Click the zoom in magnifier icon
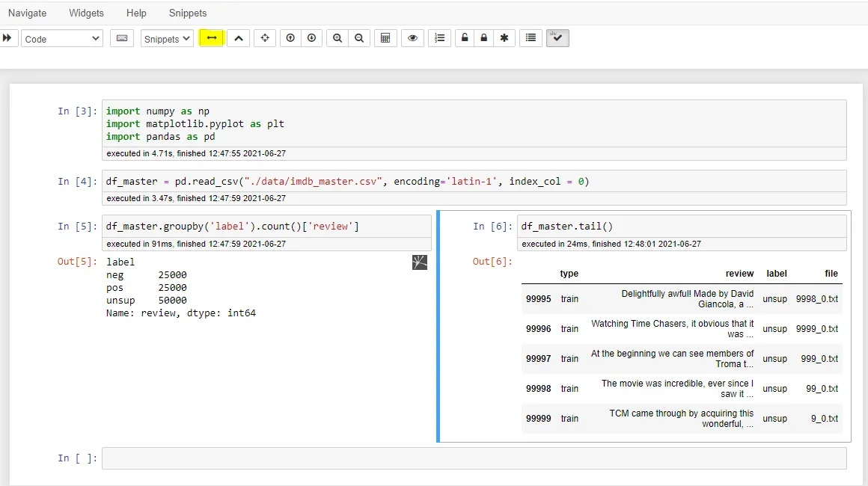The height and width of the screenshot is (486, 868). coord(338,38)
